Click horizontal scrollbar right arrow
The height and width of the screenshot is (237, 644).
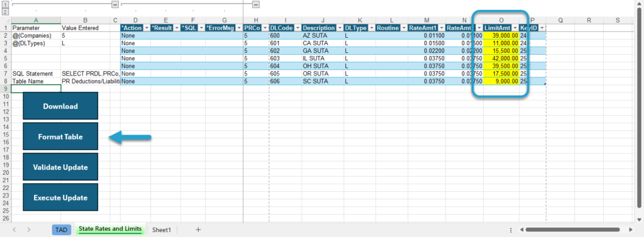[630, 230]
